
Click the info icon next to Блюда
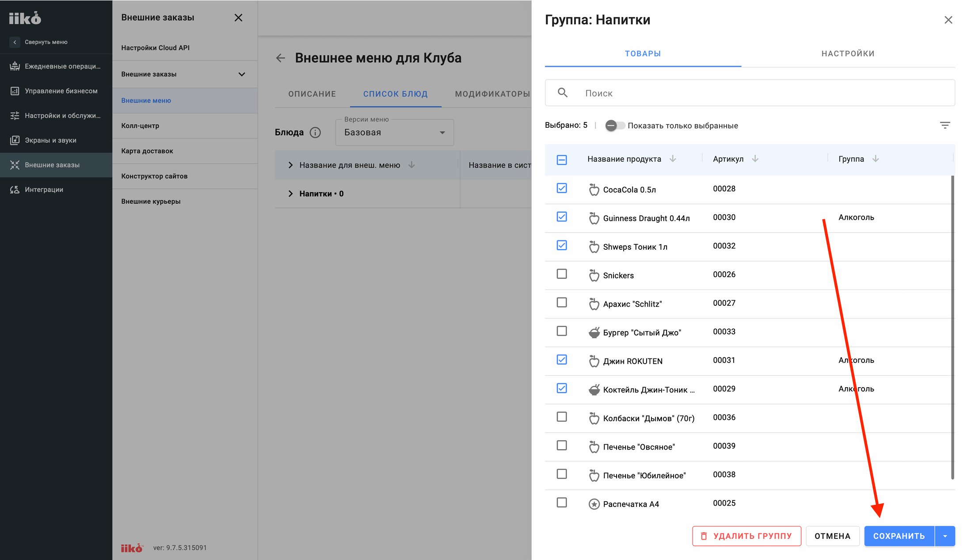315,133
